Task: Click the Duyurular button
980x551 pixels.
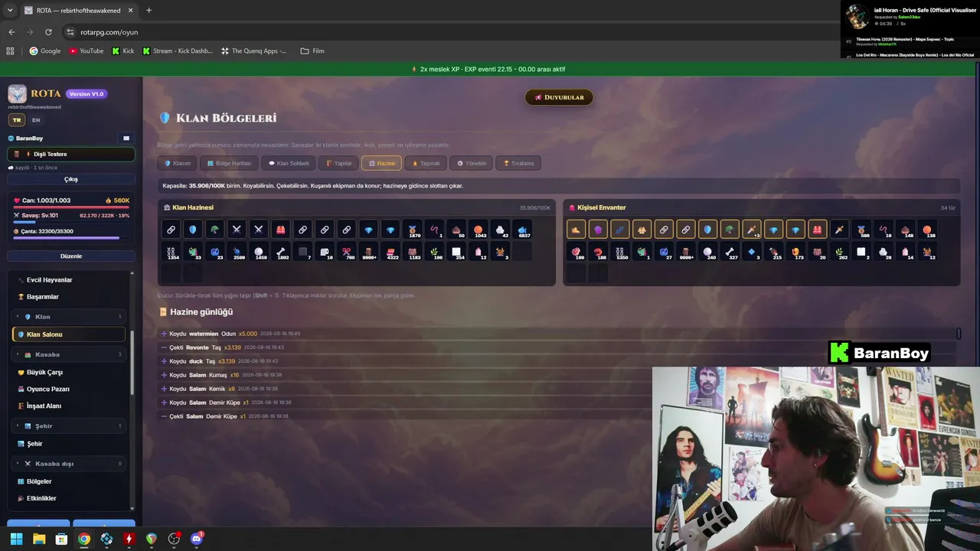Action: (x=559, y=97)
